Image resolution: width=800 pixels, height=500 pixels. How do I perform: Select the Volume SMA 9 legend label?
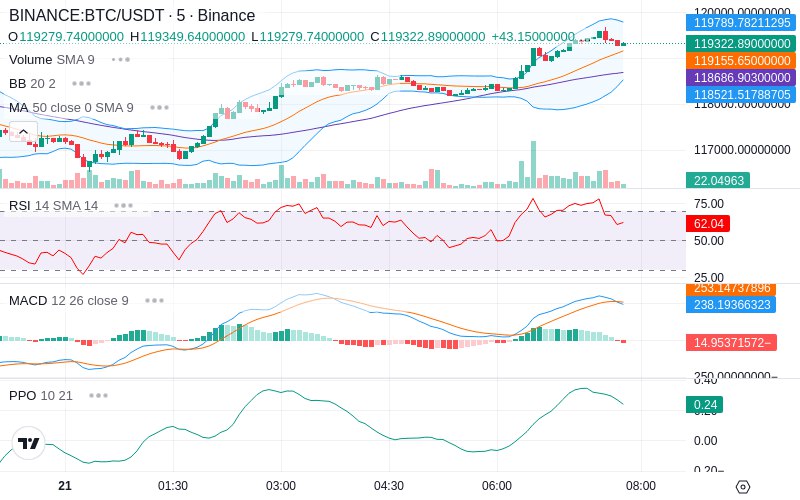pos(52,60)
